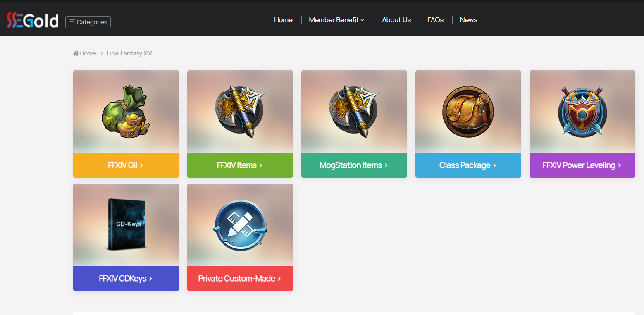Open the FFXIV CDKeys button
The width and height of the screenshot is (644, 315).
coord(126,279)
